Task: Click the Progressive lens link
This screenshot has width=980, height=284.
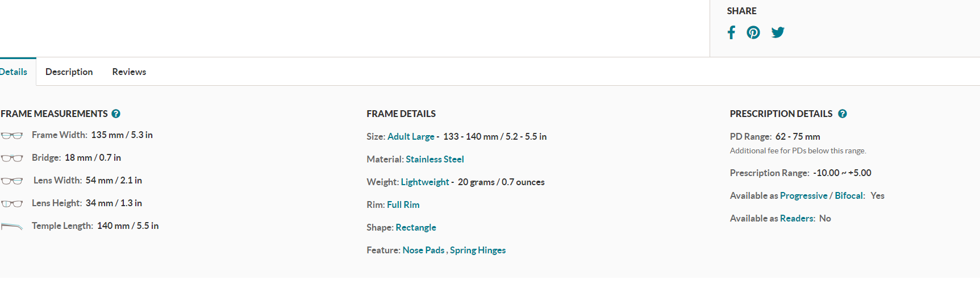Action: [803, 195]
